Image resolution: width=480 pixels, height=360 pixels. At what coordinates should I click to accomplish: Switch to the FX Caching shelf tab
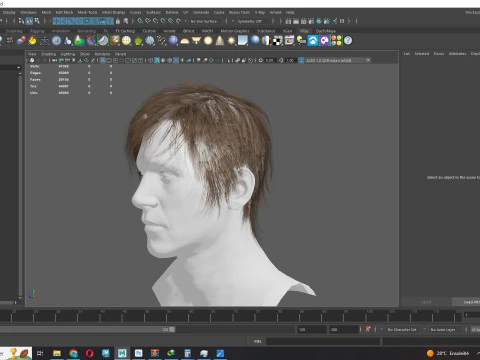point(125,31)
